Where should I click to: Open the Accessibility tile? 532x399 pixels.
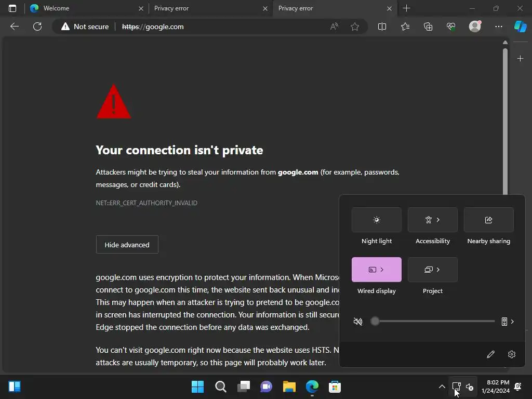tap(433, 220)
